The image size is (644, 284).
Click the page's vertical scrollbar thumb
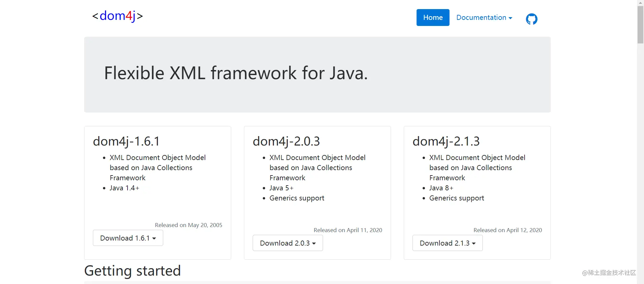[x=640, y=25]
